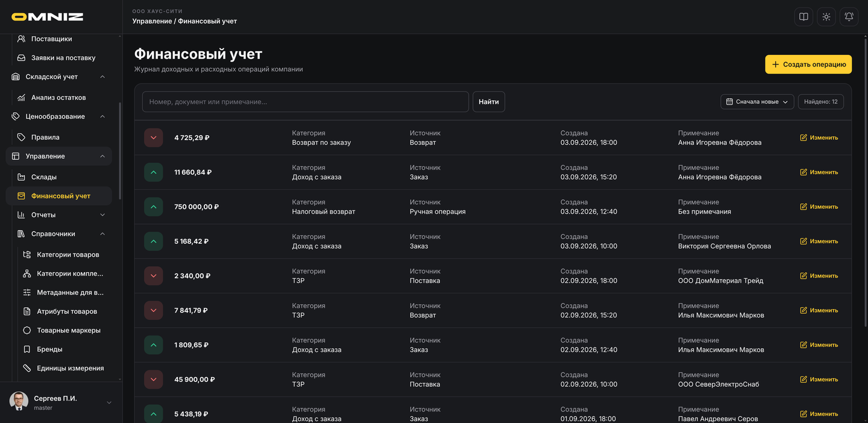The width and height of the screenshot is (868, 423).
Task: Click red expense arrow icon for 7 841,79 ₽
Action: (x=154, y=310)
